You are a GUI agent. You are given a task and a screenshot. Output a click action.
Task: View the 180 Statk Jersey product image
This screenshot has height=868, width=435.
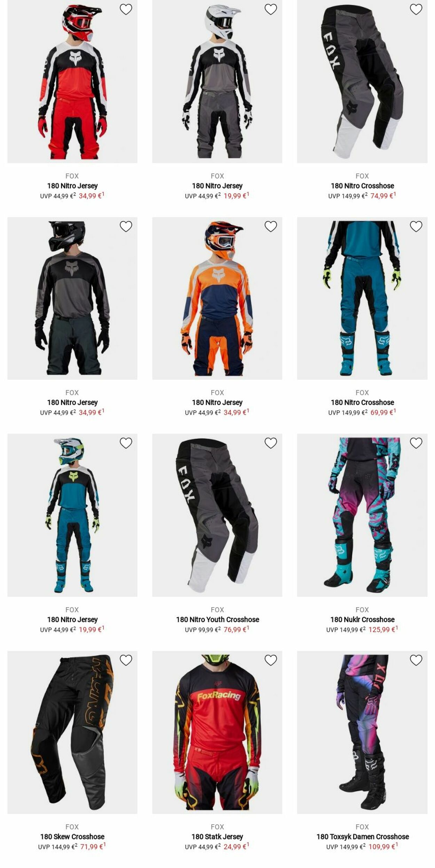point(217,732)
